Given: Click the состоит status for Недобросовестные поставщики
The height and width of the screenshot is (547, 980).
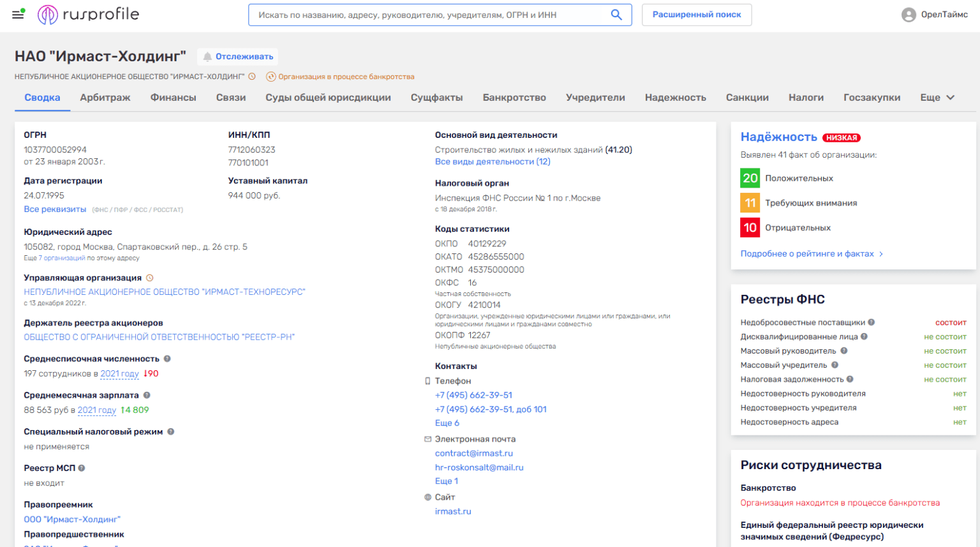Looking at the screenshot, I should 951,323.
